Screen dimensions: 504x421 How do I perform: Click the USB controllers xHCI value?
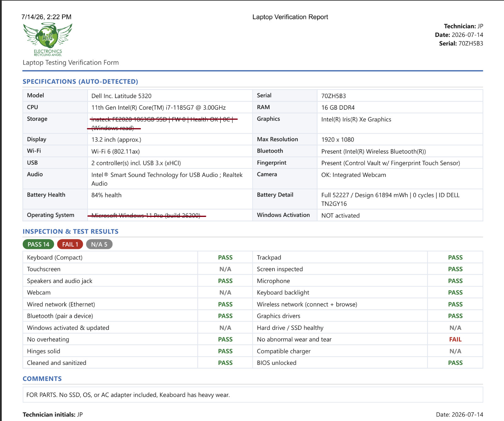point(136,163)
